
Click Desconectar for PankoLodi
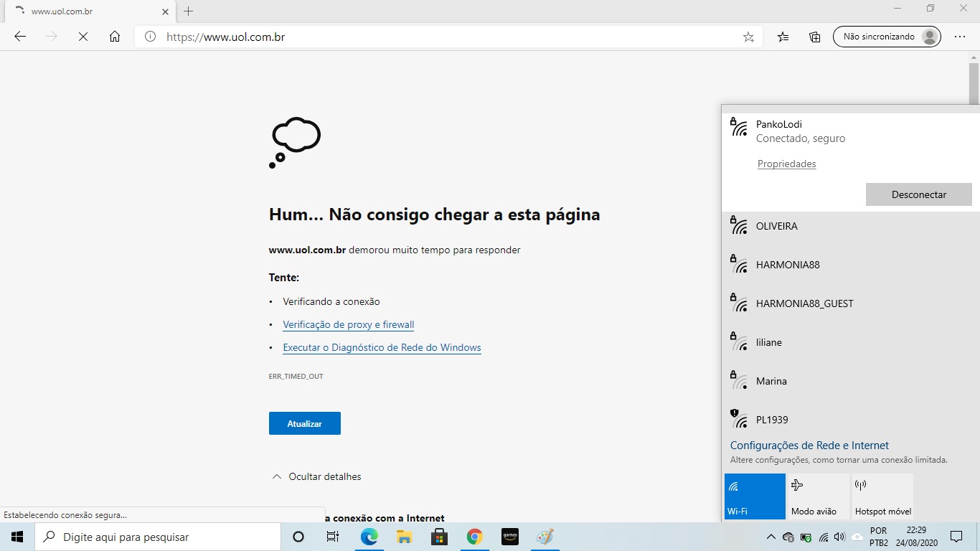919,194
